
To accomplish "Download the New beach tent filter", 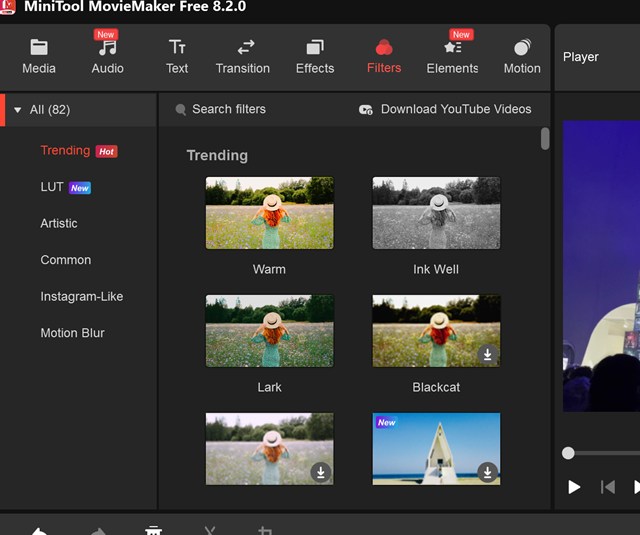I will [487, 472].
